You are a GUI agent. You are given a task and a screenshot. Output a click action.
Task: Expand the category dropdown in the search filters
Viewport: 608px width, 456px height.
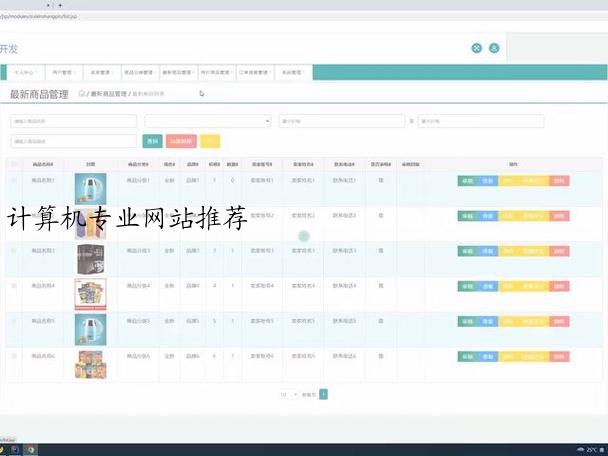click(x=207, y=121)
